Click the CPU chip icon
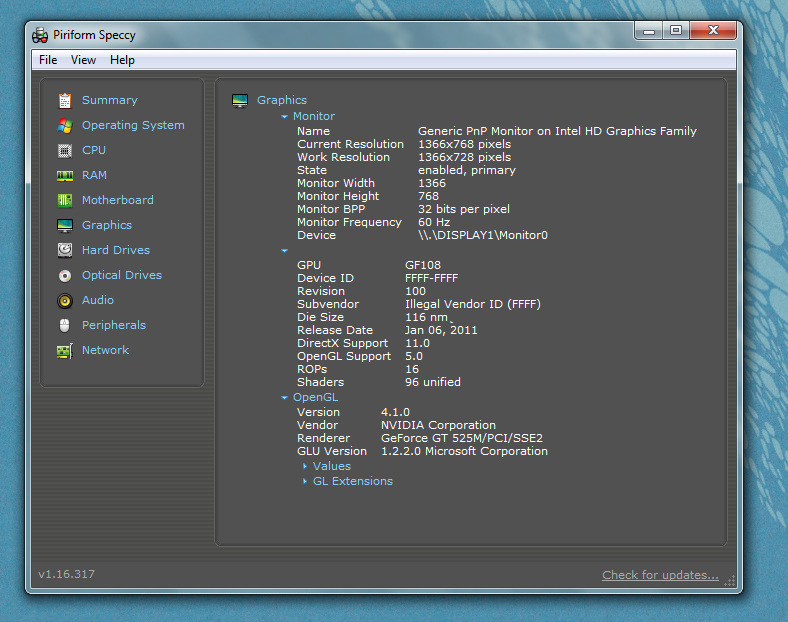Screen dimensions: 788x622 (65, 150)
